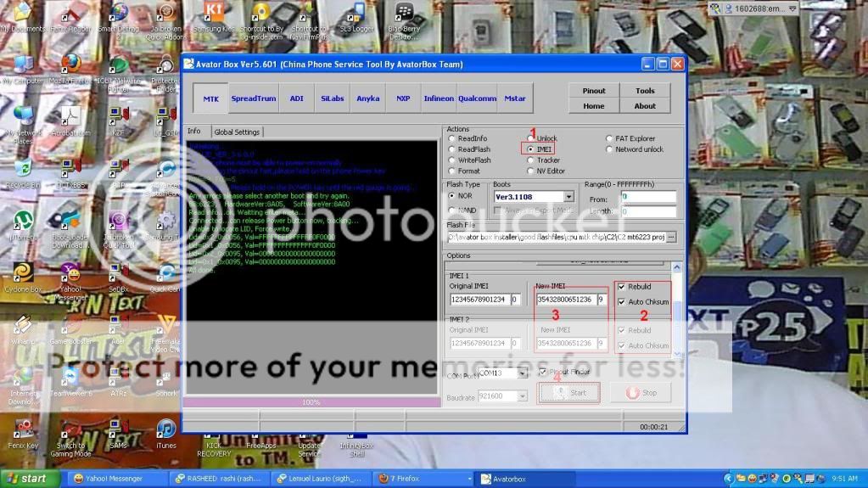Open the Yahoo! Messenger desktop icon

[71, 272]
